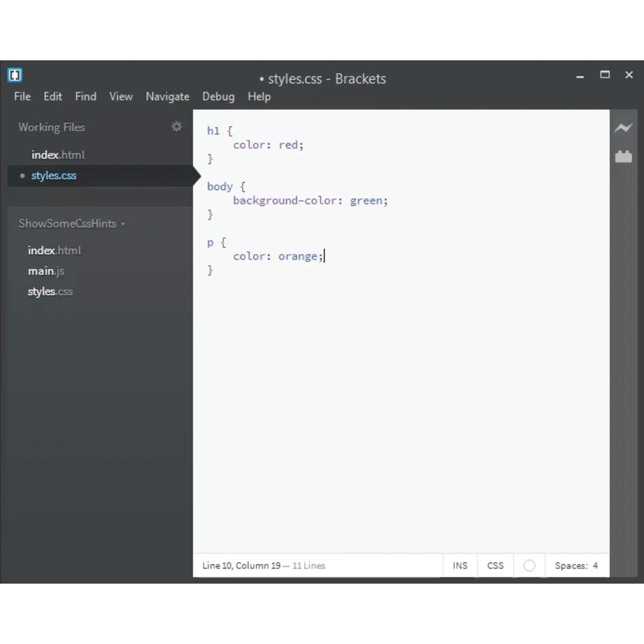Change the Spaces indentation setting

[x=571, y=566]
